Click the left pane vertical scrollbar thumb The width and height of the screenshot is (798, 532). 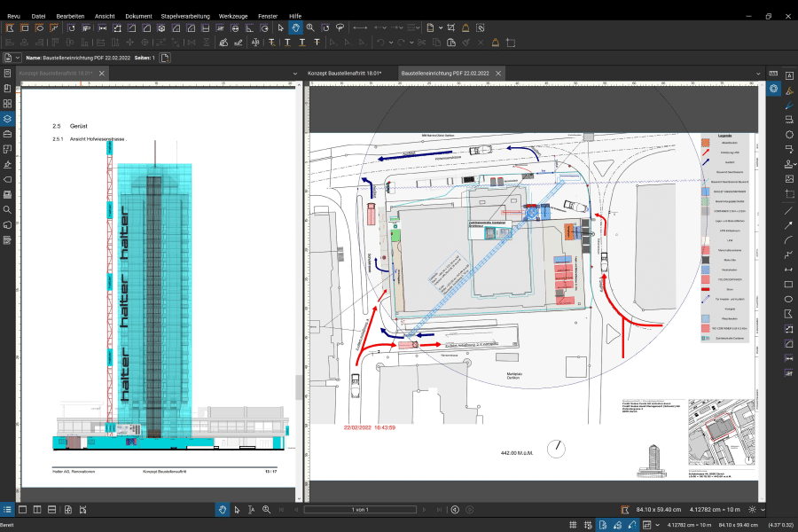(299, 387)
